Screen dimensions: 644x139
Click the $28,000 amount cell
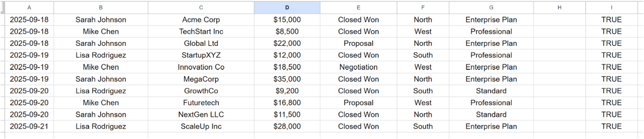287,126
